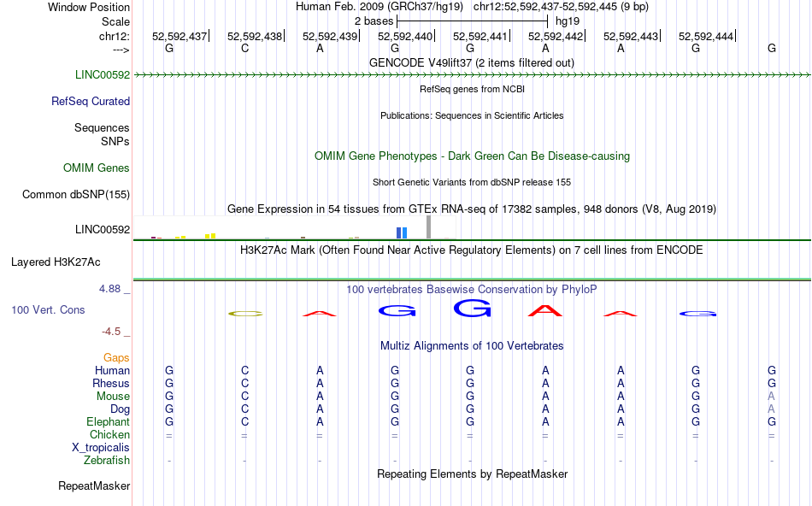This screenshot has width=812, height=506.
Task: Click the 4.88 PhyloP upper range value
Action: click(x=109, y=289)
